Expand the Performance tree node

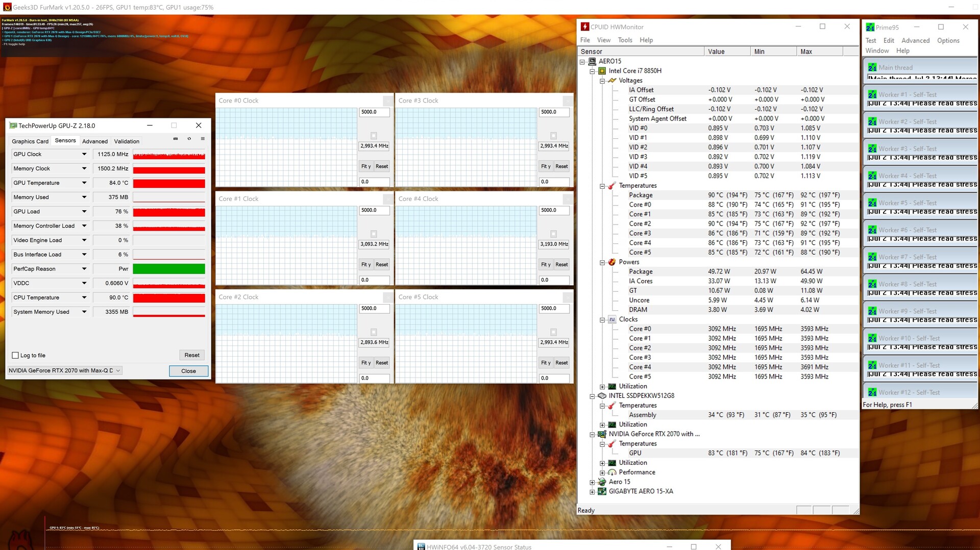coord(602,472)
